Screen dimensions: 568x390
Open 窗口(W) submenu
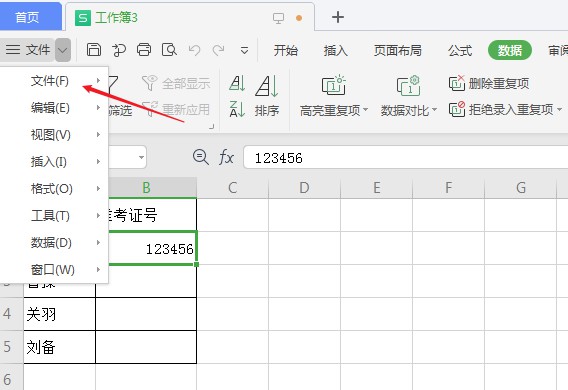pyautogui.click(x=54, y=270)
